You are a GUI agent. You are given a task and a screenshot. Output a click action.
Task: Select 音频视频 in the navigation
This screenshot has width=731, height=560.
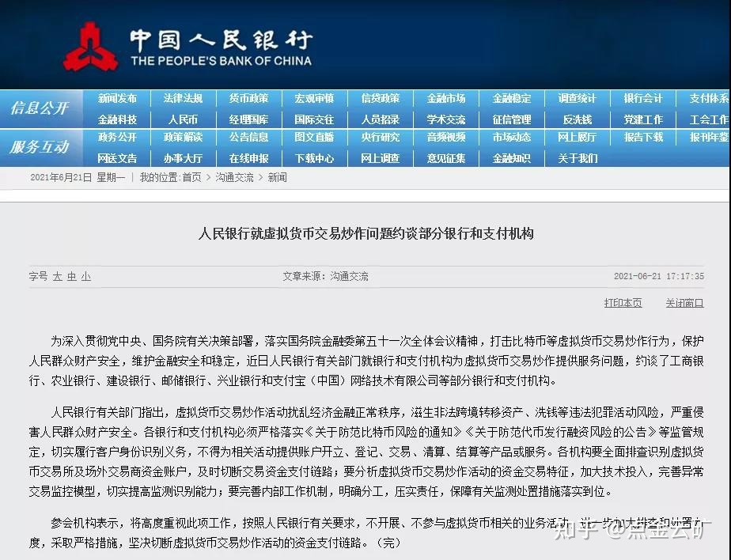(445, 137)
